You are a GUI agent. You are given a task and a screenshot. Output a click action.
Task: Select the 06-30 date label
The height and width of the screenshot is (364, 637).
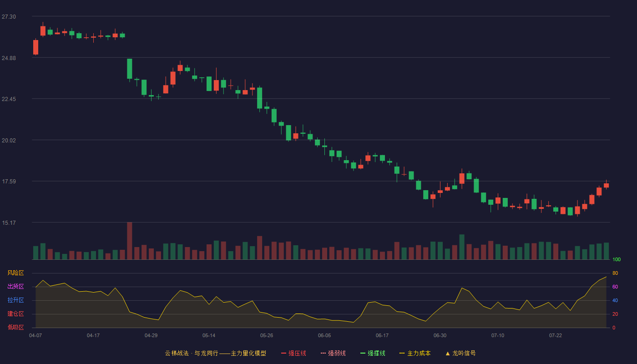pyautogui.click(x=440, y=335)
